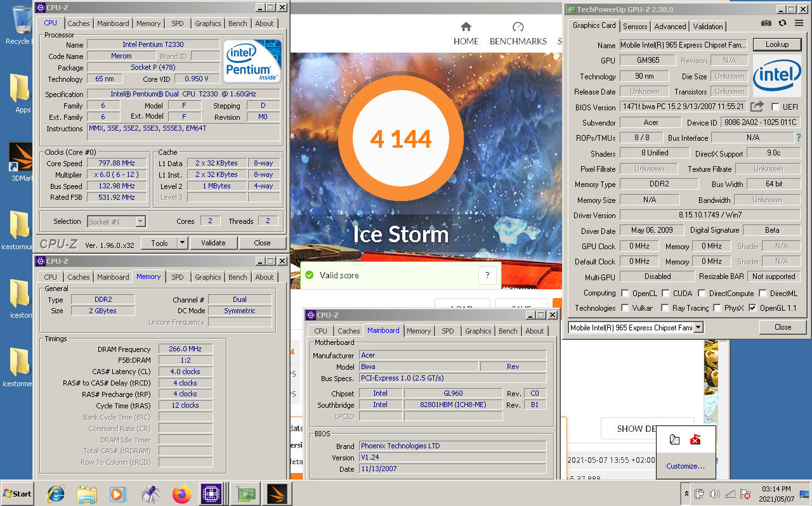
Task: Toggle the UEFI checkbox
Action: point(775,107)
